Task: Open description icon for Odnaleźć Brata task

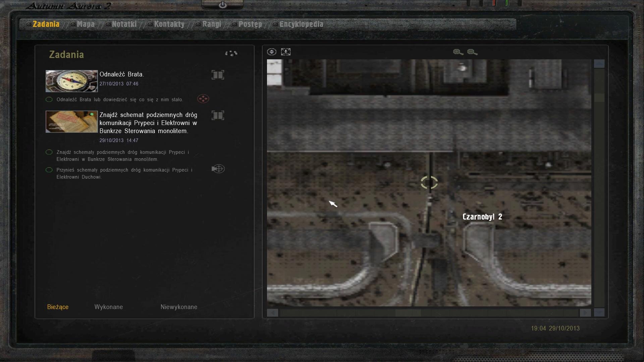Action: [x=218, y=75]
